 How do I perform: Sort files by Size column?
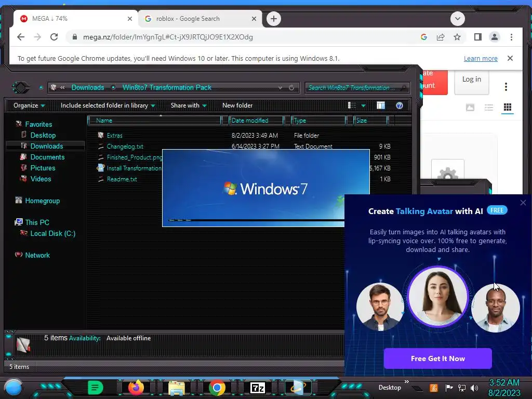(x=370, y=121)
